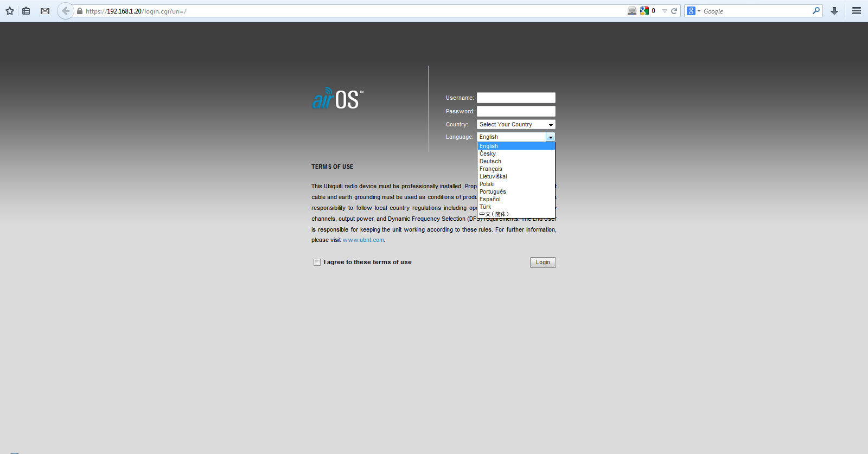
Task: Go back with the browser arrow
Action: coord(66,11)
